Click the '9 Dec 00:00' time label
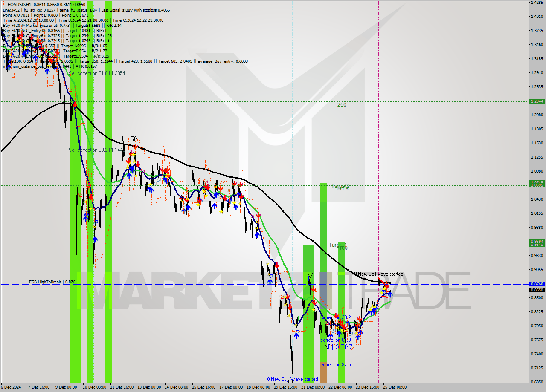The width and height of the screenshot is (546, 392). pos(66,387)
